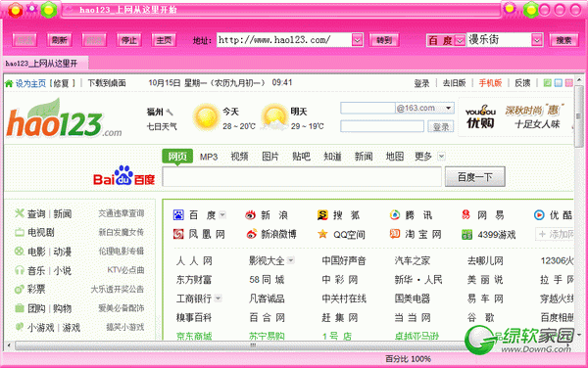The height and width of the screenshot is (368, 588).
Task: Click the film reel icon beside 电影
Action: point(20,252)
